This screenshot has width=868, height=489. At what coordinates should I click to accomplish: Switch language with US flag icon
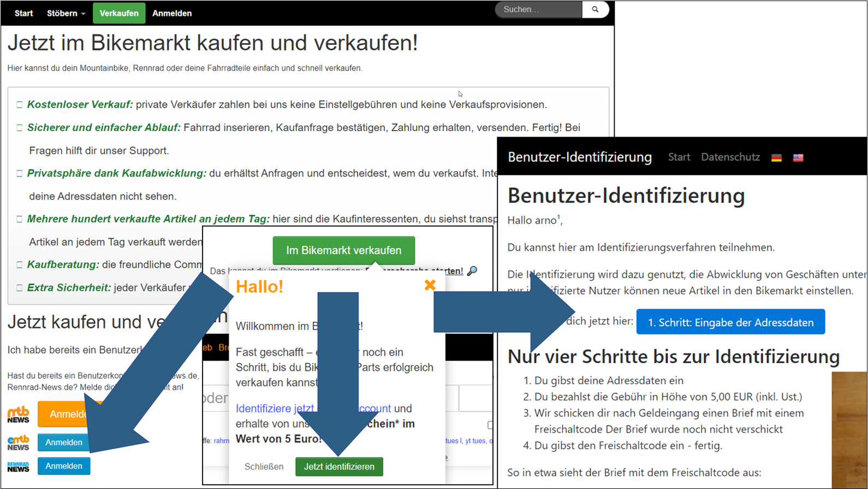[798, 158]
